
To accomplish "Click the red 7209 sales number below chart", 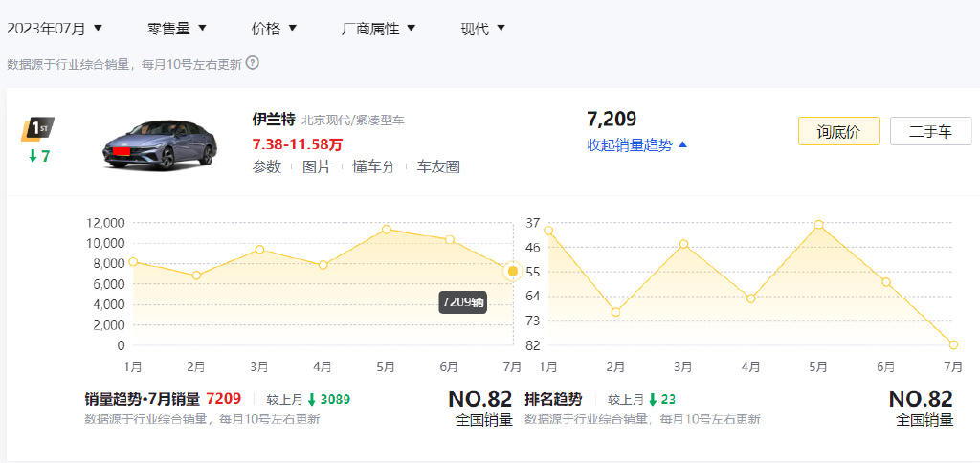I will point(223,399).
